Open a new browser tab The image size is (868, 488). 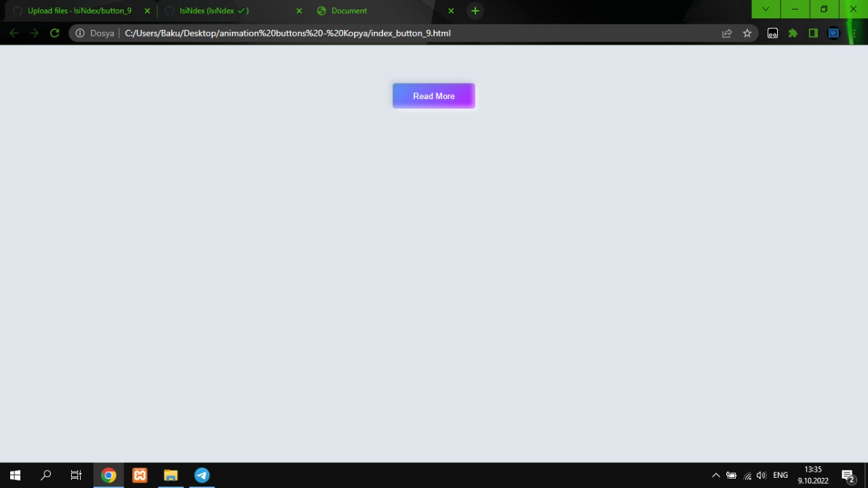click(475, 10)
